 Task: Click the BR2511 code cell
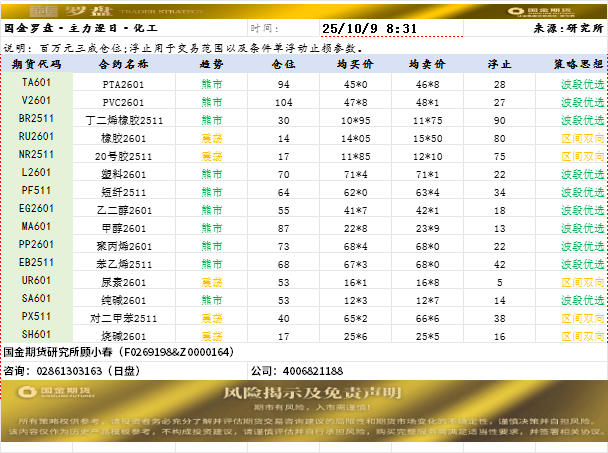(x=36, y=118)
